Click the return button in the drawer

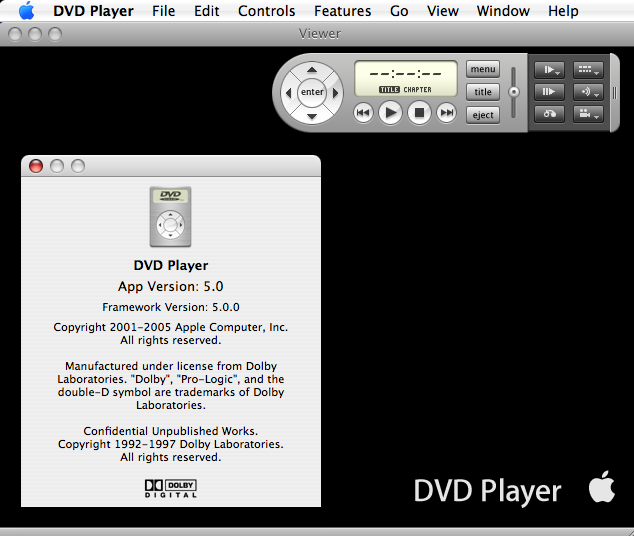[549, 114]
